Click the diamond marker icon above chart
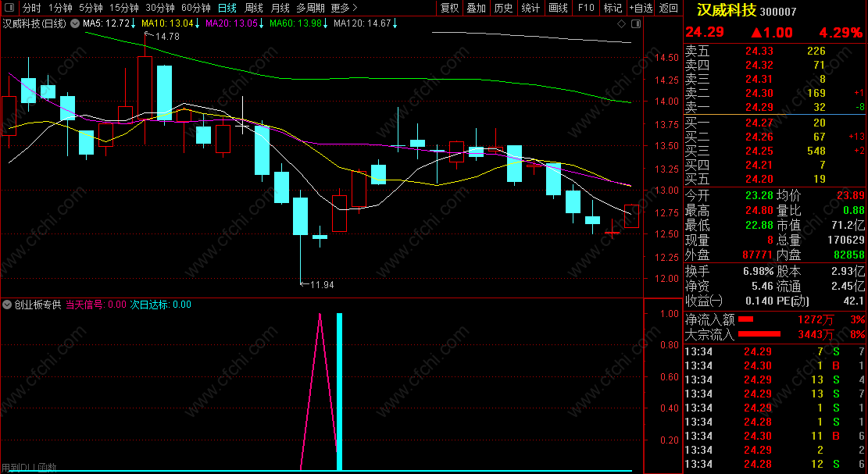868x474 pixels. pyautogui.click(x=621, y=23)
